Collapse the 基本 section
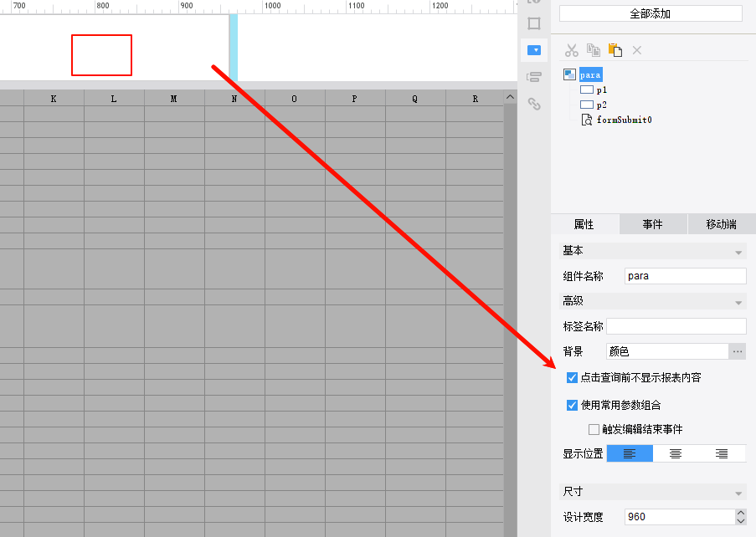 [738, 252]
